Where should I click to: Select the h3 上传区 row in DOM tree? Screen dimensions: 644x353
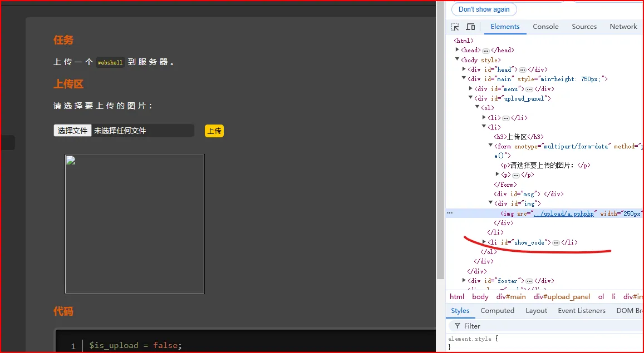click(x=519, y=137)
